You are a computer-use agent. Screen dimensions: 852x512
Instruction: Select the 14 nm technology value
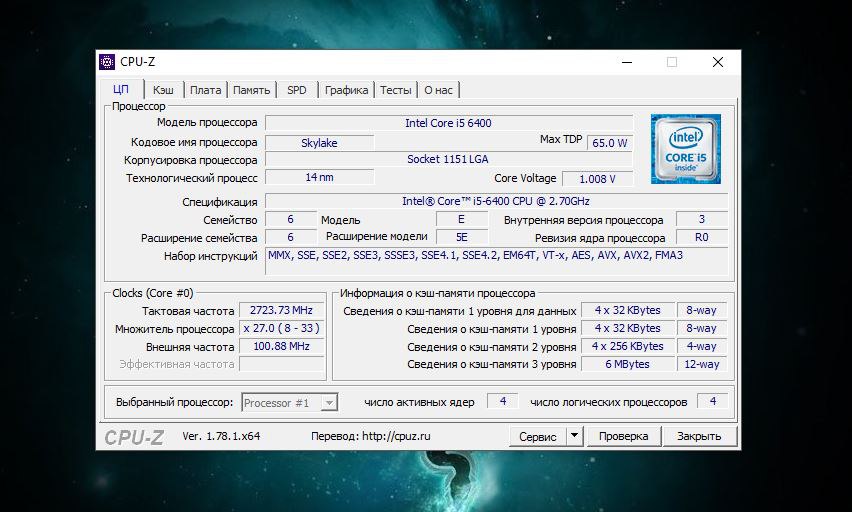pyautogui.click(x=320, y=177)
